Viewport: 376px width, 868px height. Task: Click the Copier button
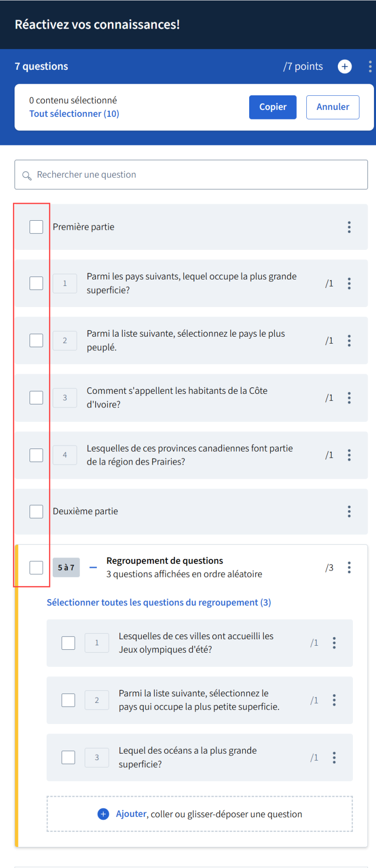coord(273,107)
